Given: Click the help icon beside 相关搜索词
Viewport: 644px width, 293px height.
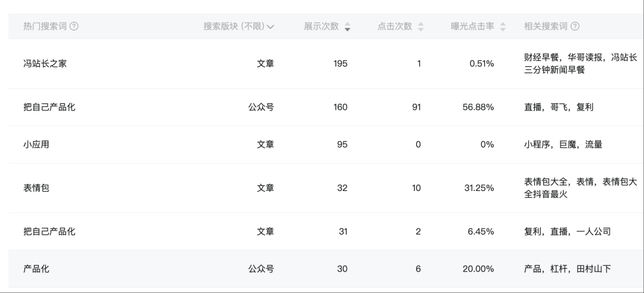Looking at the screenshot, I should pos(575,26).
